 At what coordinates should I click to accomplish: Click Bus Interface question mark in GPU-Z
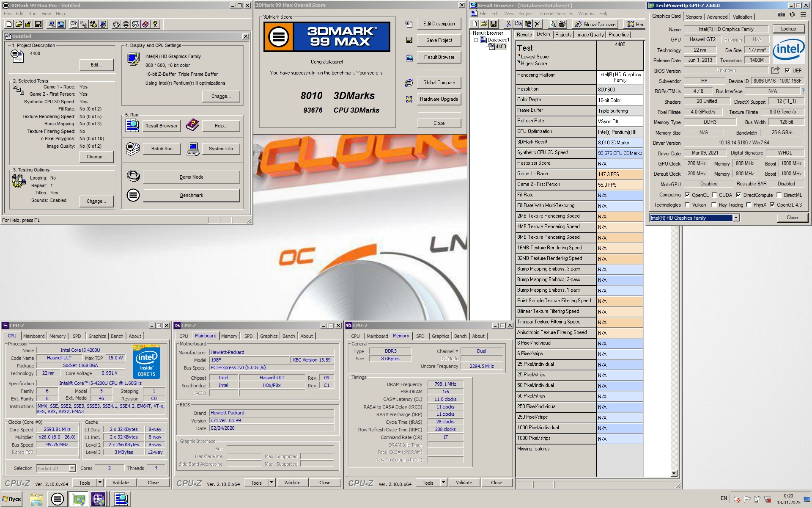(803, 91)
